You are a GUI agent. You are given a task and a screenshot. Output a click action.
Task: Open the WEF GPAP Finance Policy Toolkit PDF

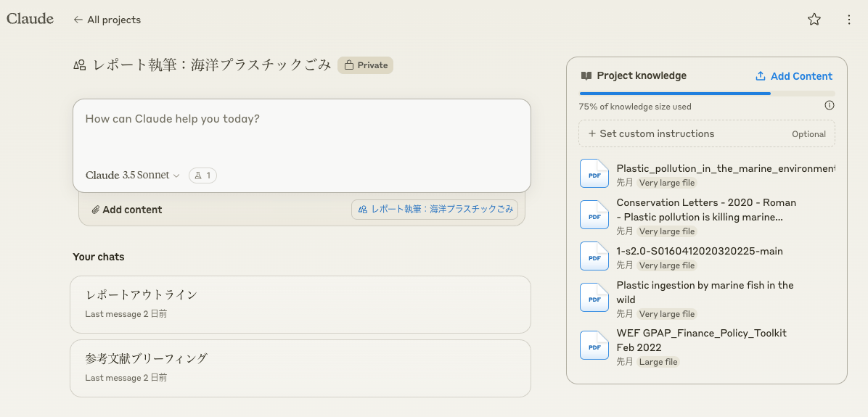tap(594, 345)
